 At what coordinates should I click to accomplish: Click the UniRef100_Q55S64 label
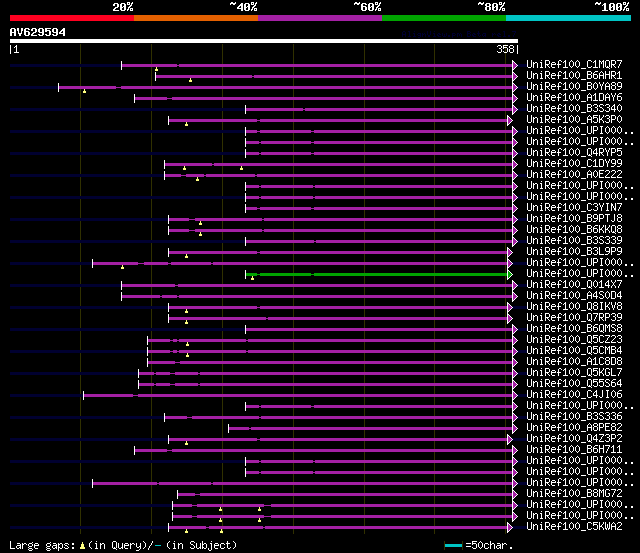click(574, 384)
